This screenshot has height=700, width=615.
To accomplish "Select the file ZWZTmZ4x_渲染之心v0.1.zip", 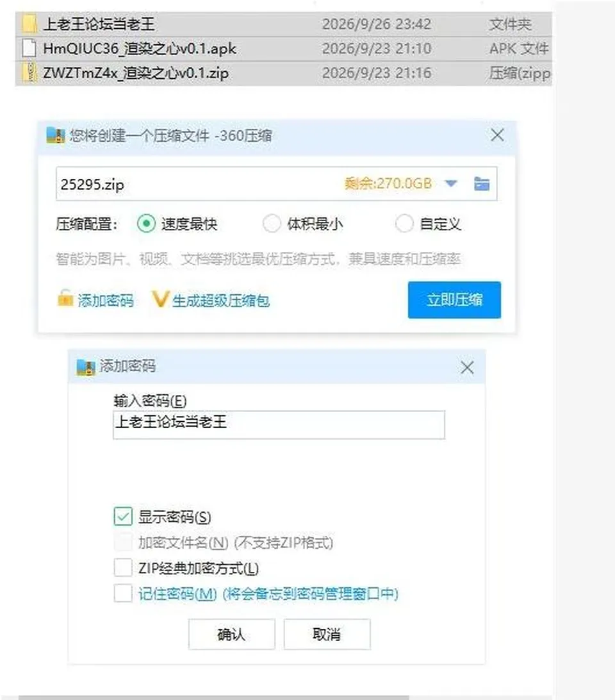I will click(283, 73).
